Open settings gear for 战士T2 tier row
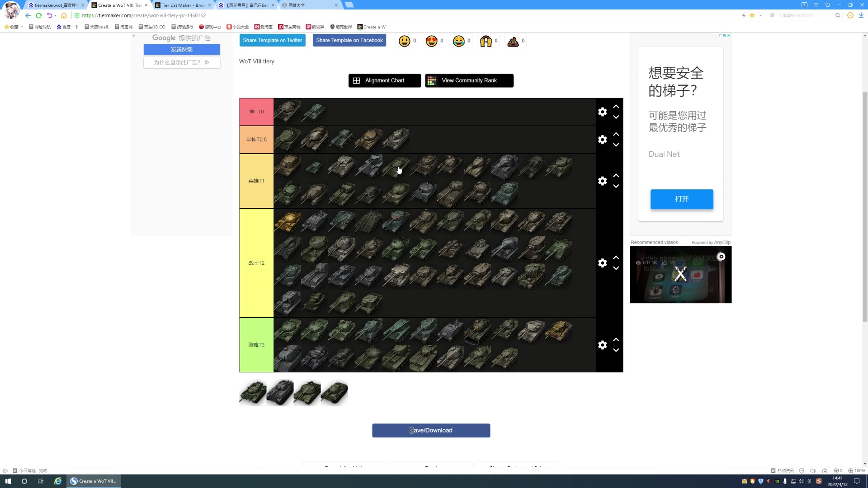 coord(602,263)
